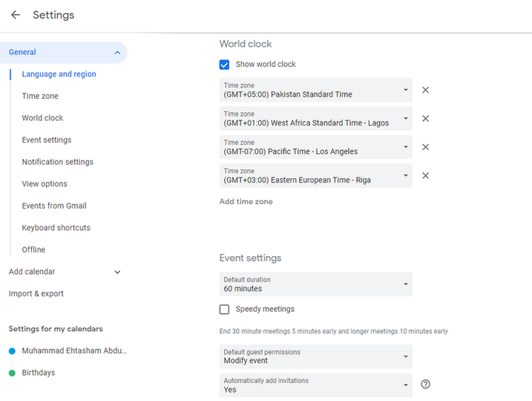Change the Pakistan Standard Time dropdown

(315, 90)
